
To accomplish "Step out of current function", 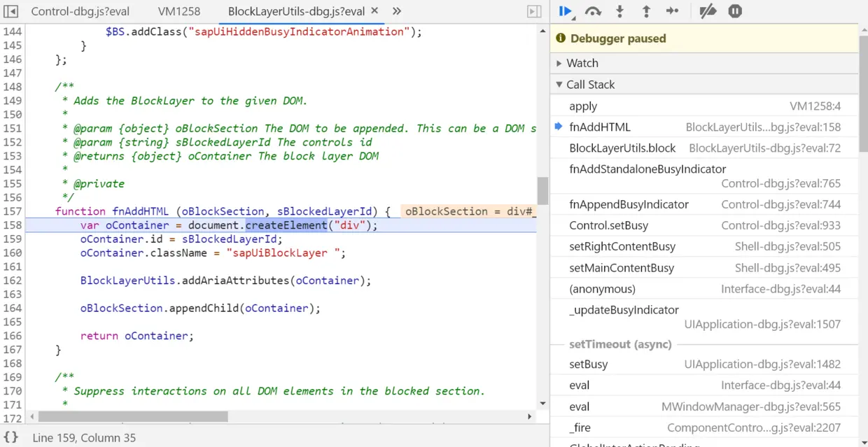I will click(646, 11).
